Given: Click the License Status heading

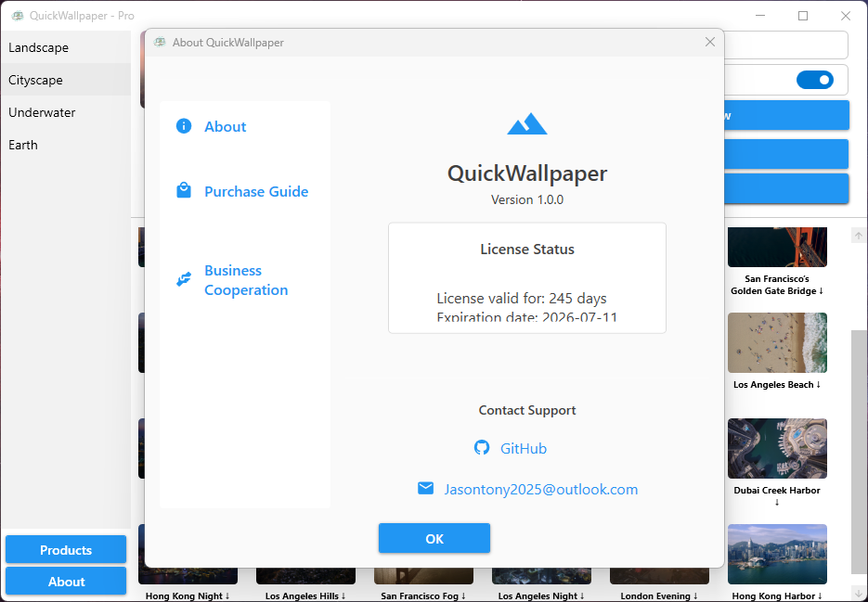Looking at the screenshot, I should click(527, 250).
